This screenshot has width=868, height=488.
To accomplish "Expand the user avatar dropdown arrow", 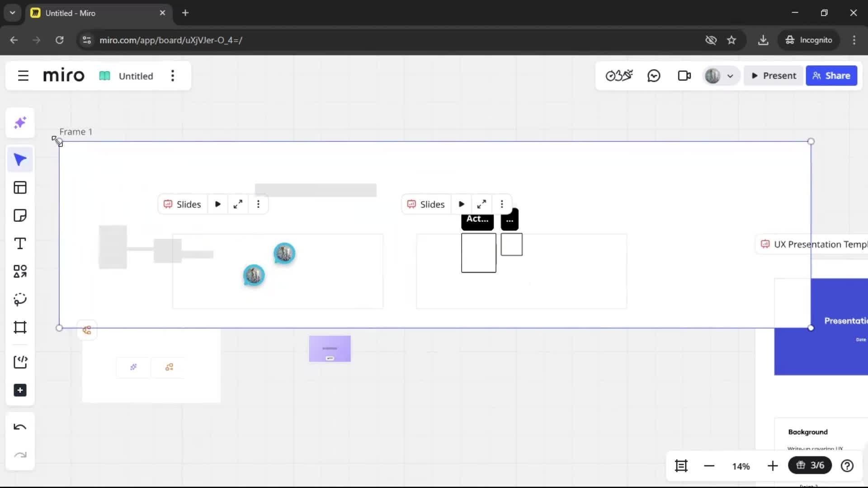I will point(730,76).
